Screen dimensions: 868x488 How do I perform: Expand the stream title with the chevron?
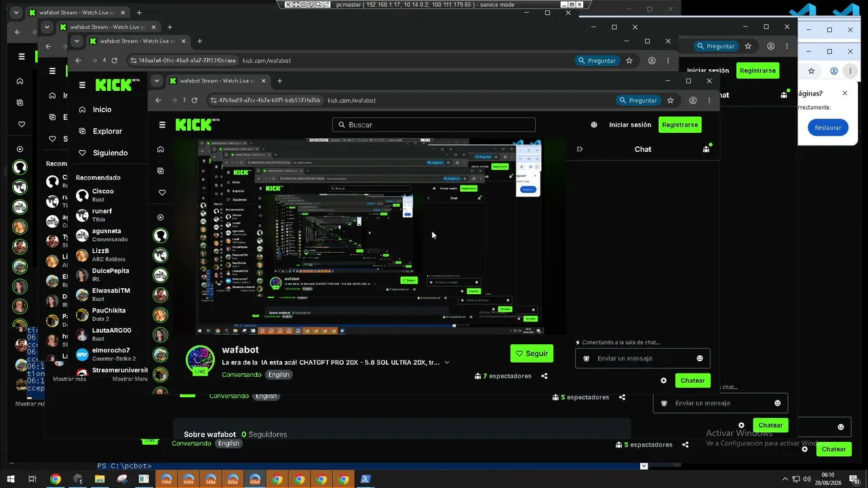[x=447, y=363]
